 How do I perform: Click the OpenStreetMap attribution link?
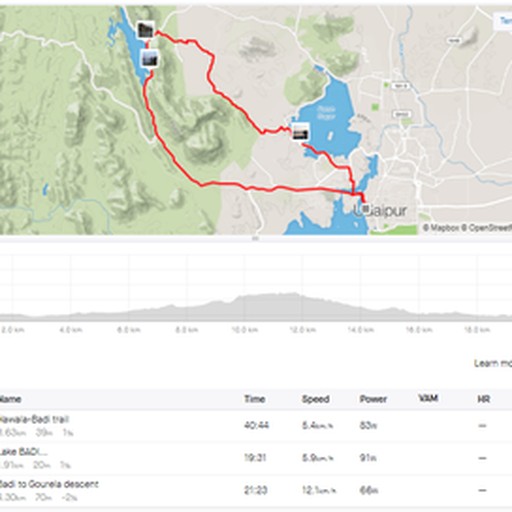click(487, 228)
